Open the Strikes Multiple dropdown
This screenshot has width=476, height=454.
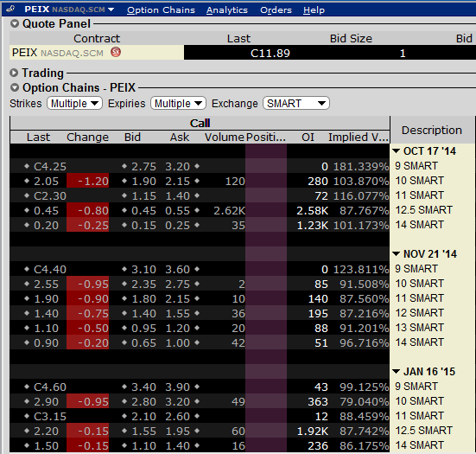[74, 103]
